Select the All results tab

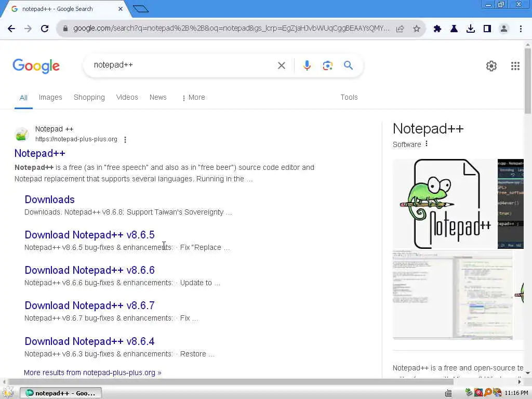coord(23,98)
